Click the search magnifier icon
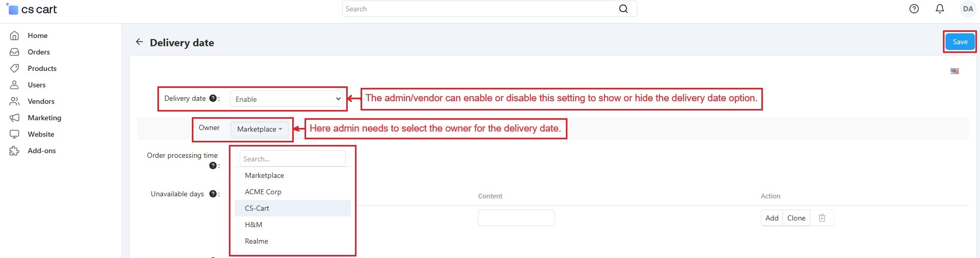Screen dimensions: 980x258 click(623, 9)
